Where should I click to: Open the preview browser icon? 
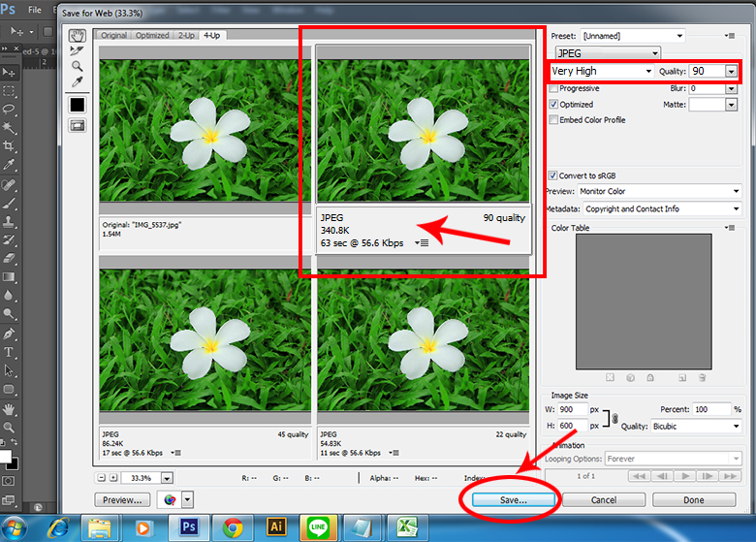click(x=171, y=500)
